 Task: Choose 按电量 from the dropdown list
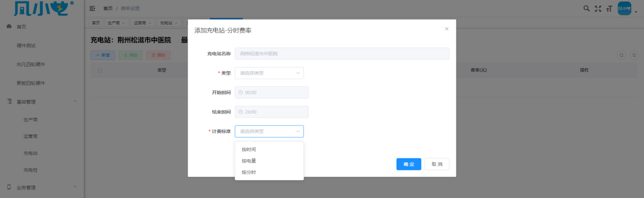[x=269, y=160]
